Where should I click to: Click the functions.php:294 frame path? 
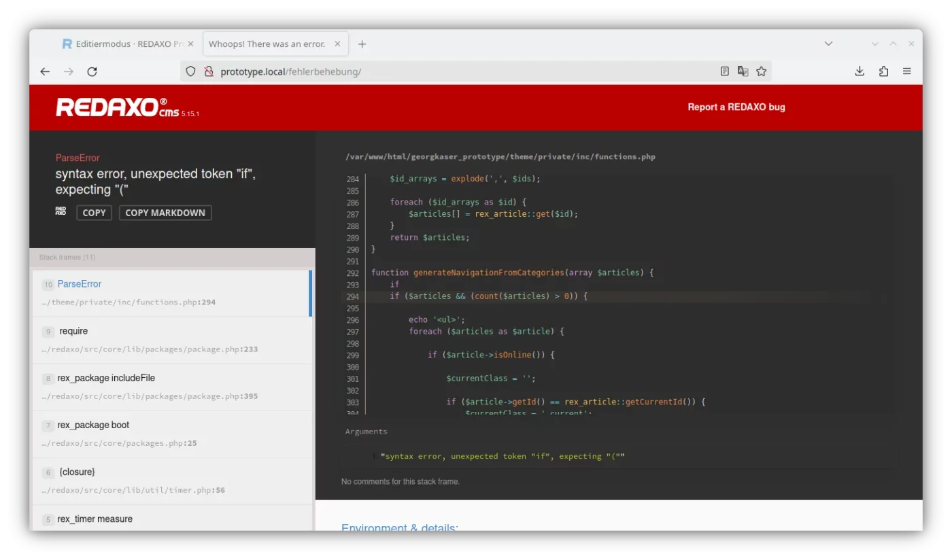click(x=129, y=302)
